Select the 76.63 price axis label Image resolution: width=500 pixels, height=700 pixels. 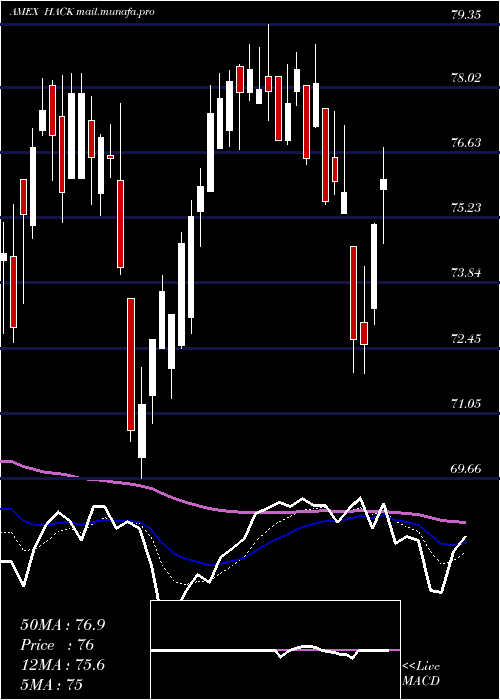coord(466,143)
